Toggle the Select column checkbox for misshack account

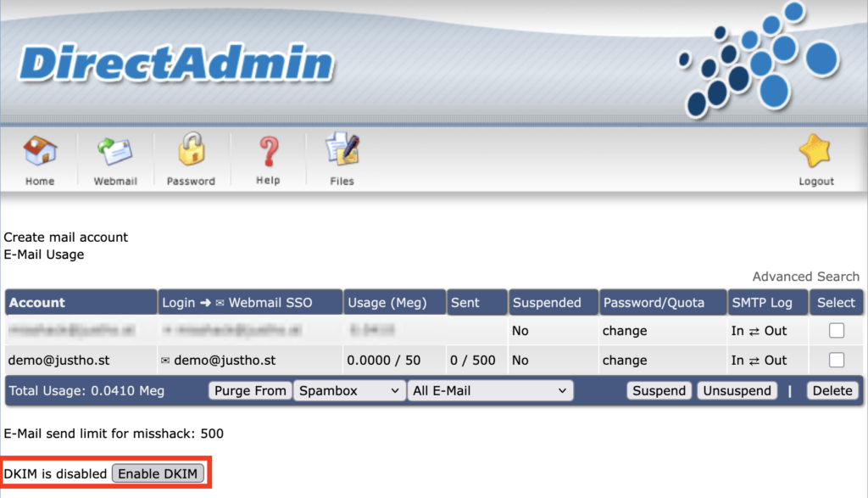tap(837, 331)
